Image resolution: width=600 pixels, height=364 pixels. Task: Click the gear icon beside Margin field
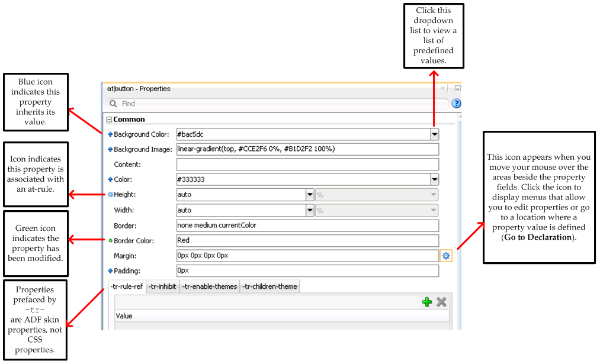(446, 256)
